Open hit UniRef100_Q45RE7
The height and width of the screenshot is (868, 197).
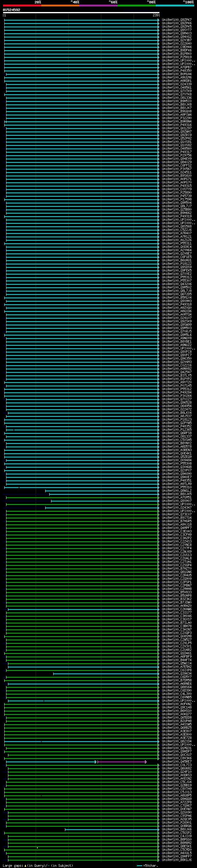177,761
